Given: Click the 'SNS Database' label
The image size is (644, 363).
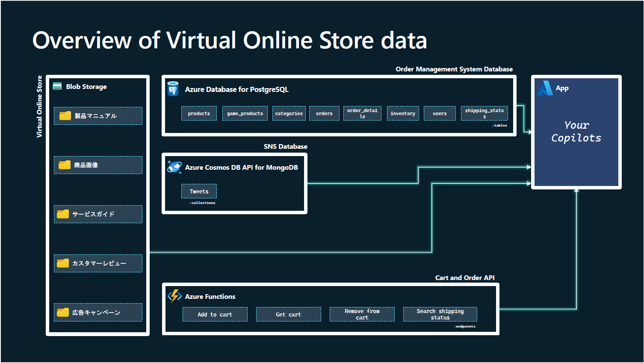Looking at the screenshot, I should [286, 146].
